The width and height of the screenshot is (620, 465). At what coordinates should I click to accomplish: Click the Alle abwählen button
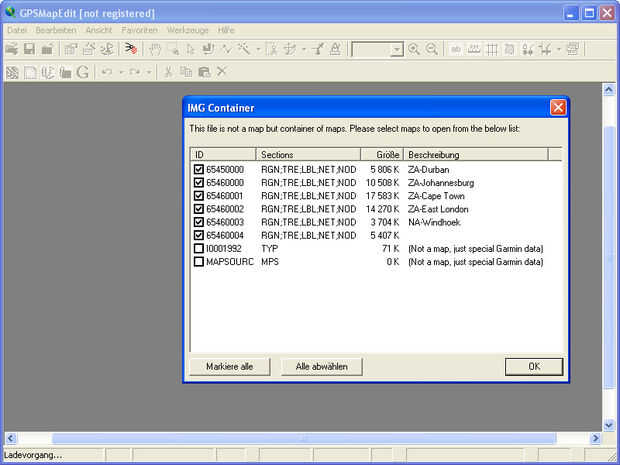pos(321,367)
